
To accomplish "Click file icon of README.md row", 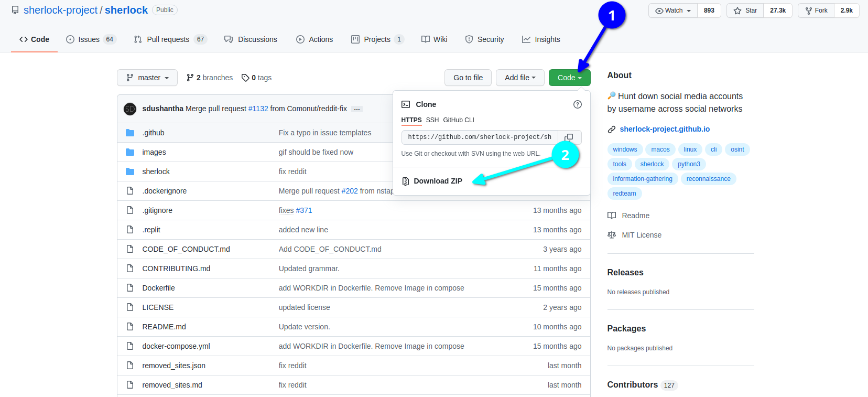I will click(130, 327).
